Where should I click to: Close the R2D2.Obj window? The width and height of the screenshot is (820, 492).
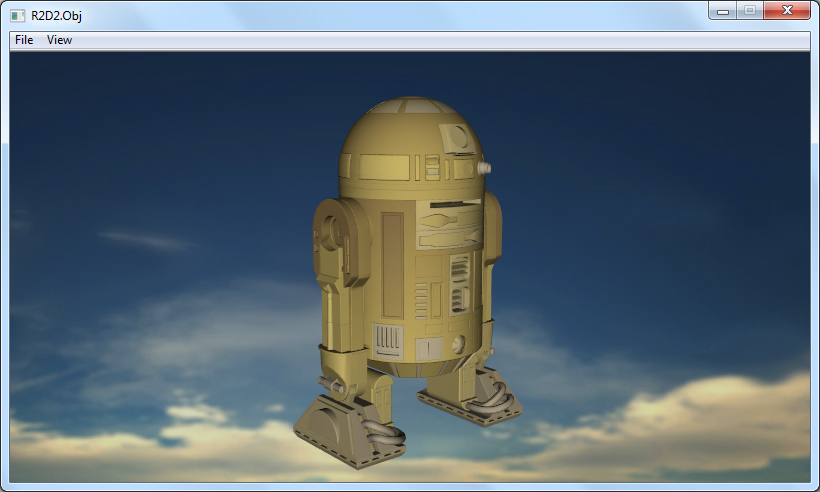[x=787, y=10]
